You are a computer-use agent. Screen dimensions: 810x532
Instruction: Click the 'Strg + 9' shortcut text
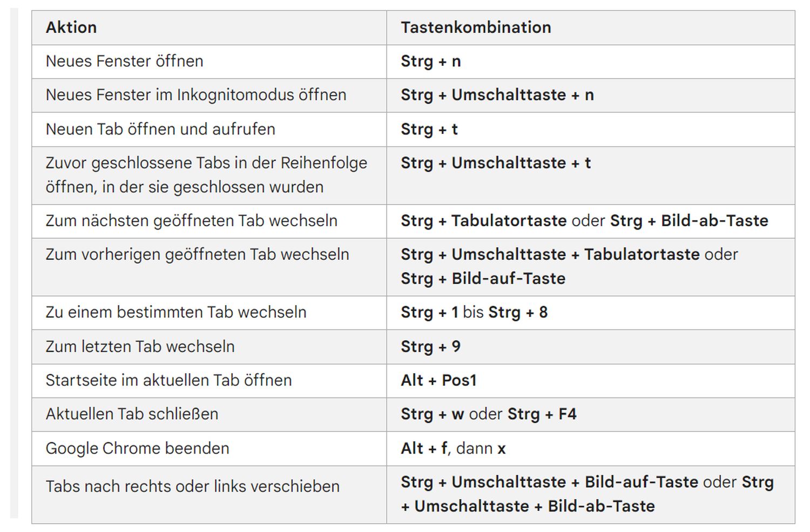[430, 347]
